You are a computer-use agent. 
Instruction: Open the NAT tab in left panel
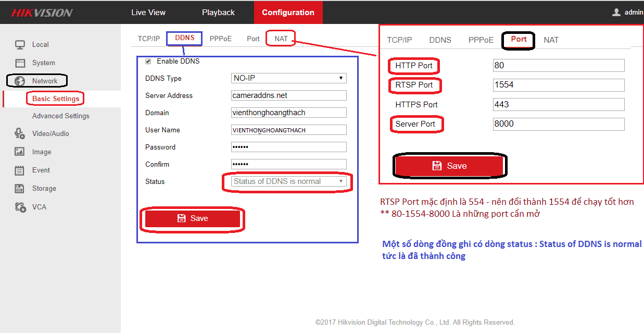(281, 39)
